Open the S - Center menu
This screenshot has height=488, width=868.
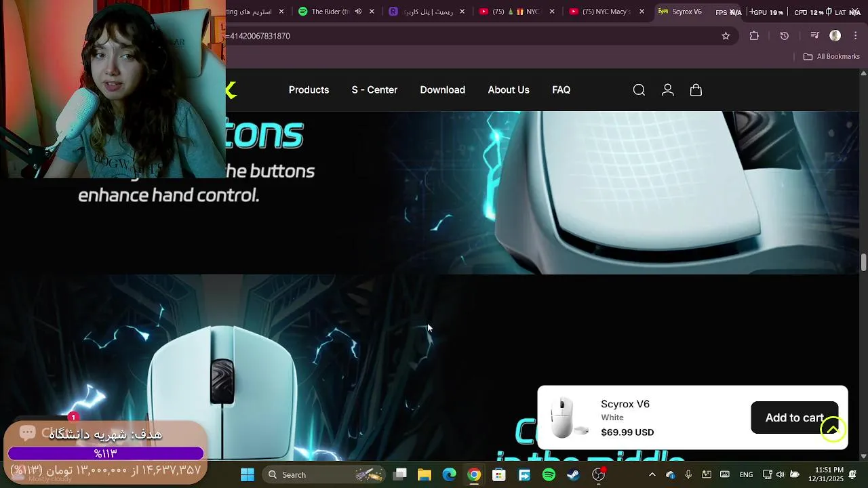[x=374, y=89]
